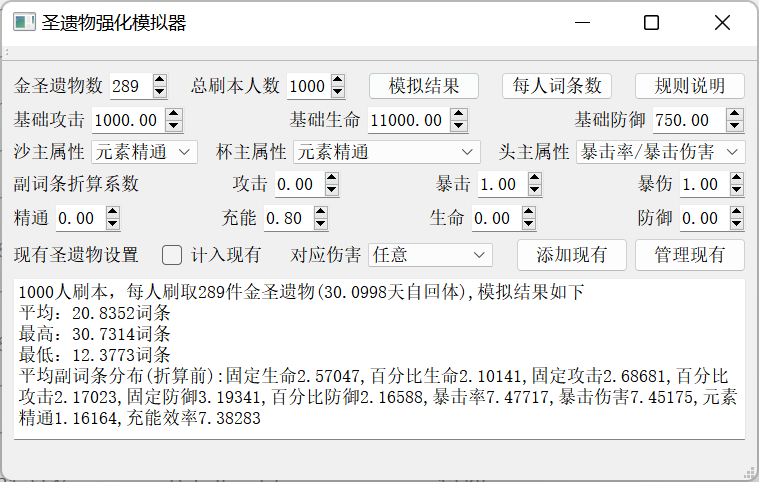Increase 金圣遗物数 with up arrow
759x482 pixels.
(160, 80)
